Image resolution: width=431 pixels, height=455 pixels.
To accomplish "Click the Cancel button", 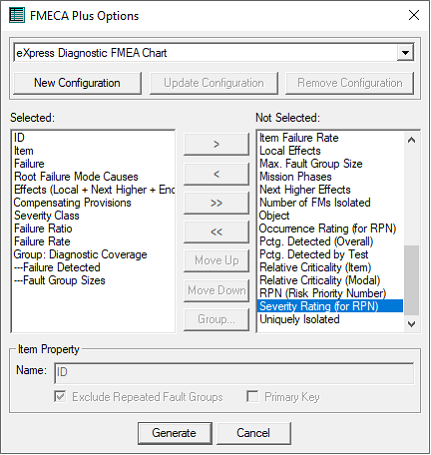I will pyautogui.click(x=253, y=433).
